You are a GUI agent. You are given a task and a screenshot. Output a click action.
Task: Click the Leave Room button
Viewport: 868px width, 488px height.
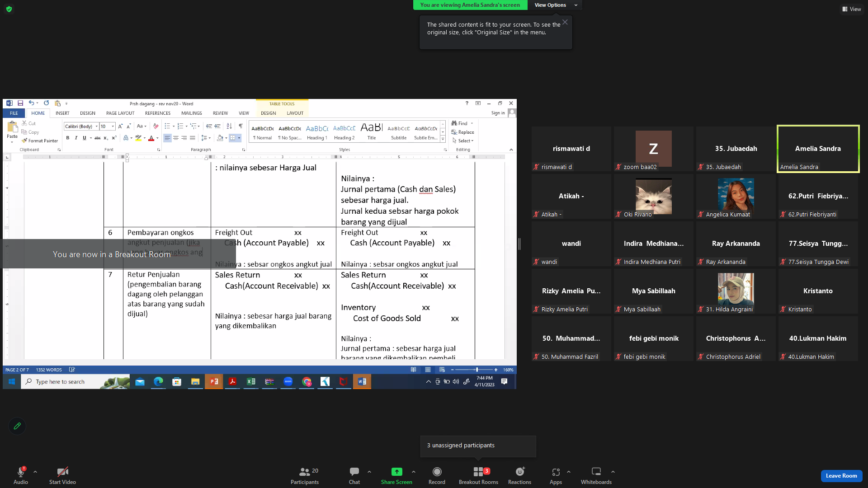pyautogui.click(x=841, y=476)
